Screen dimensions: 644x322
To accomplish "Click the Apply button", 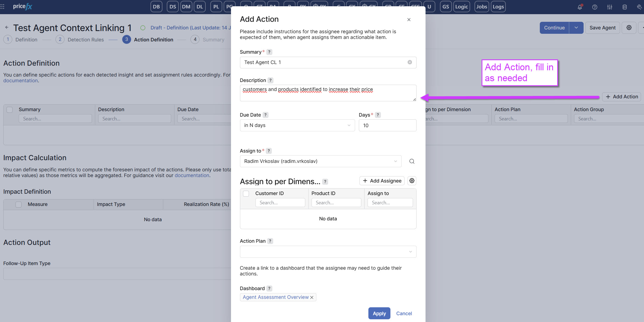I will (379, 313).
